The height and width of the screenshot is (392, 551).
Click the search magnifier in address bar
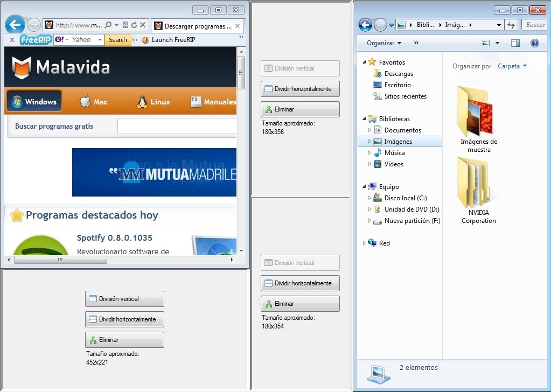pyautogui.click(x=109, y=25)
